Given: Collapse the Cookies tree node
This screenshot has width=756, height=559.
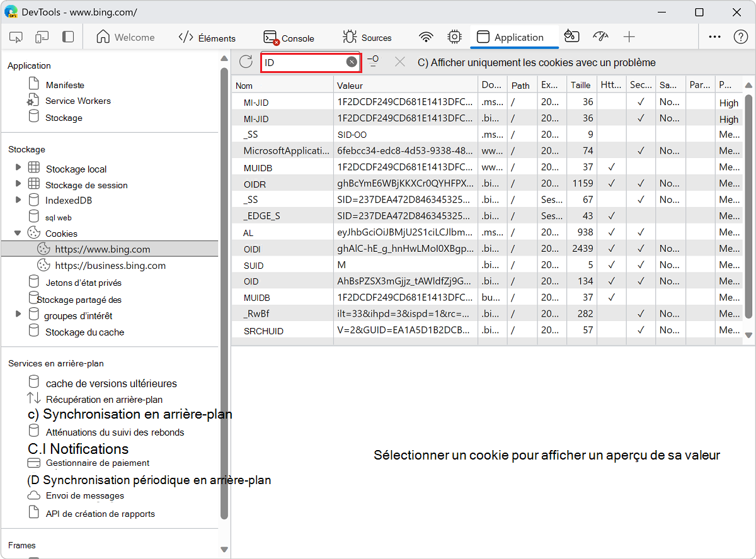Looking at the screenshot, I should click(x=18, y=232).
